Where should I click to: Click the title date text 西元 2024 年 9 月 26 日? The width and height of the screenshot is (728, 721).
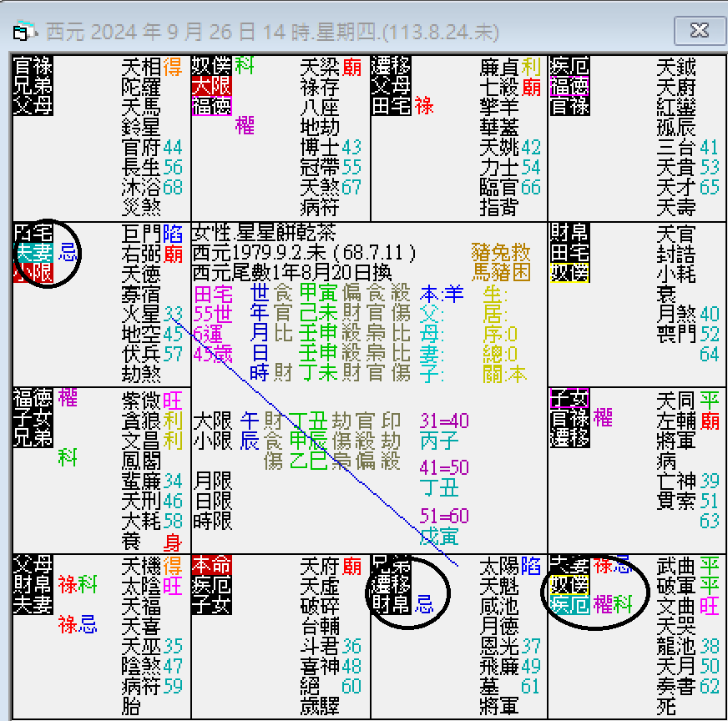tap(151, 33)
